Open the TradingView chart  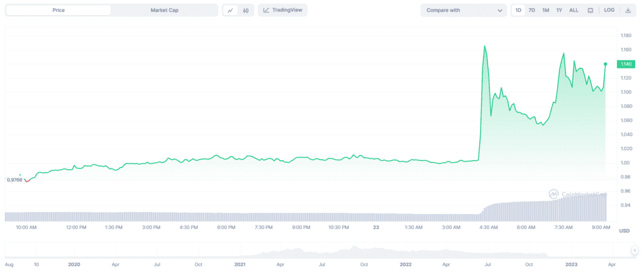click(282, 10)
